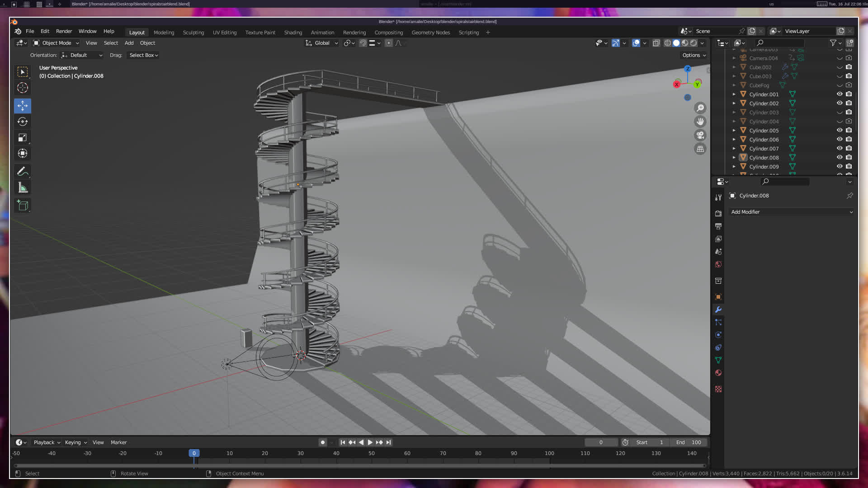The image size is (868, 488).
Task: Choose the Measure ruler tool
Action: 22,188
